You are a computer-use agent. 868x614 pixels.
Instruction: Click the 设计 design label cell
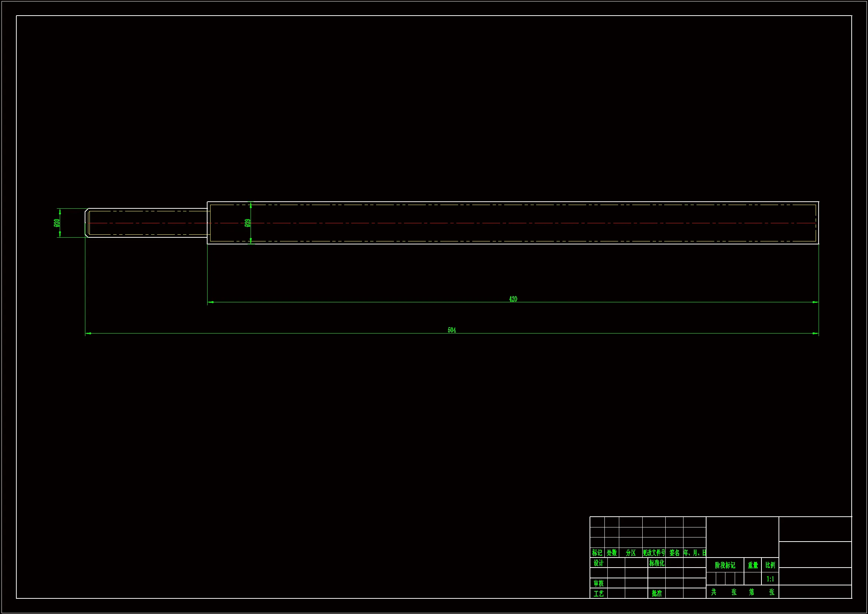[598, 563]
